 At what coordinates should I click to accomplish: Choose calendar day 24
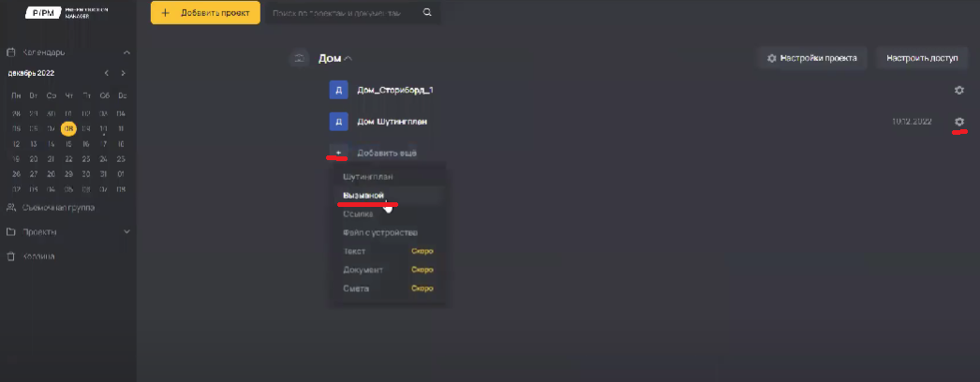pyautogui.click(x=104, y=158)
